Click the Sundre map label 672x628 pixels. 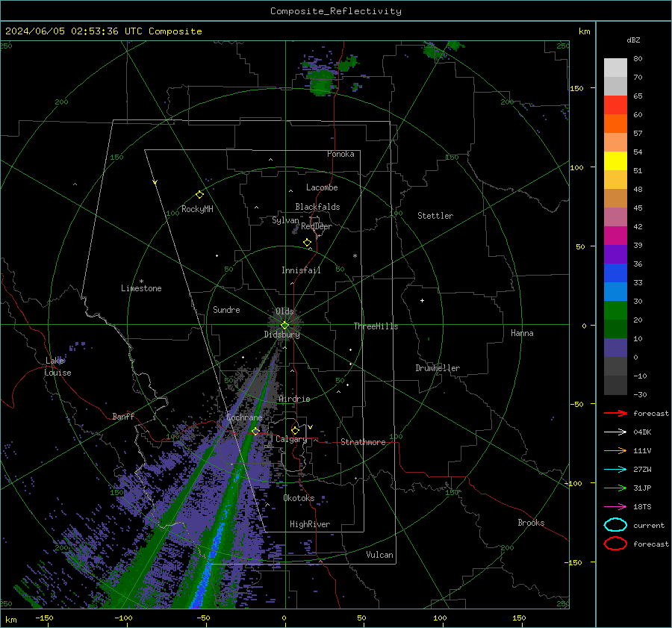[x=226, y=310]
